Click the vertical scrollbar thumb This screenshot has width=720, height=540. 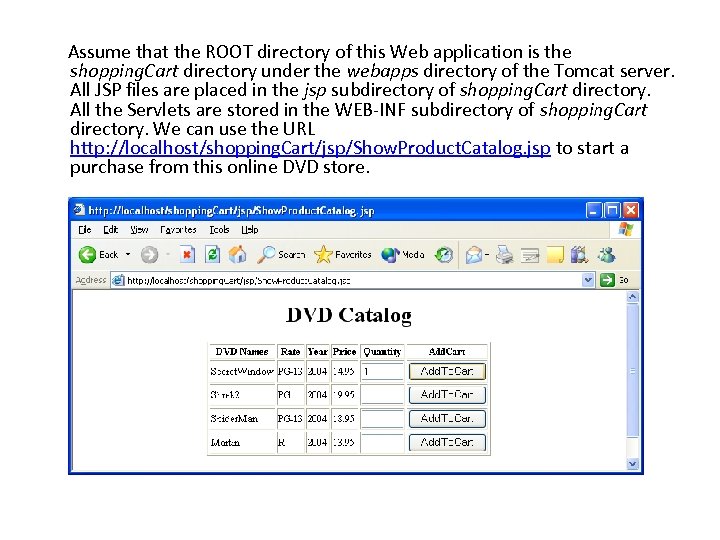632,371
